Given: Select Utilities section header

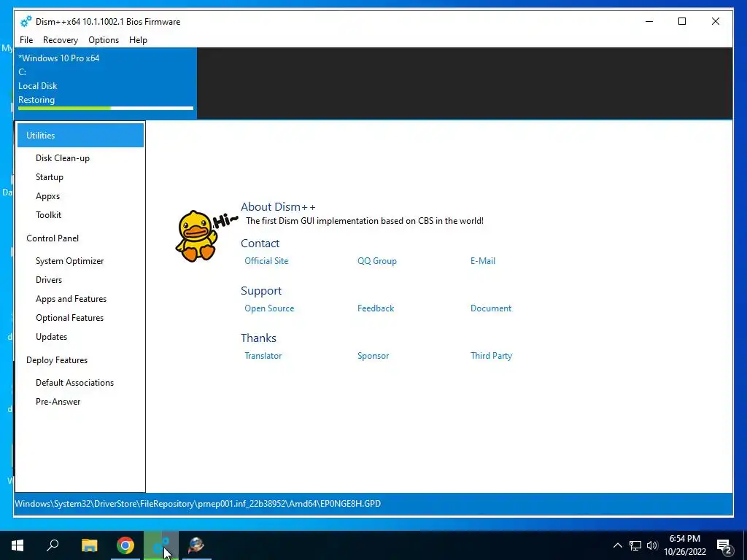Looking at the screenshot, I should 80,135.
